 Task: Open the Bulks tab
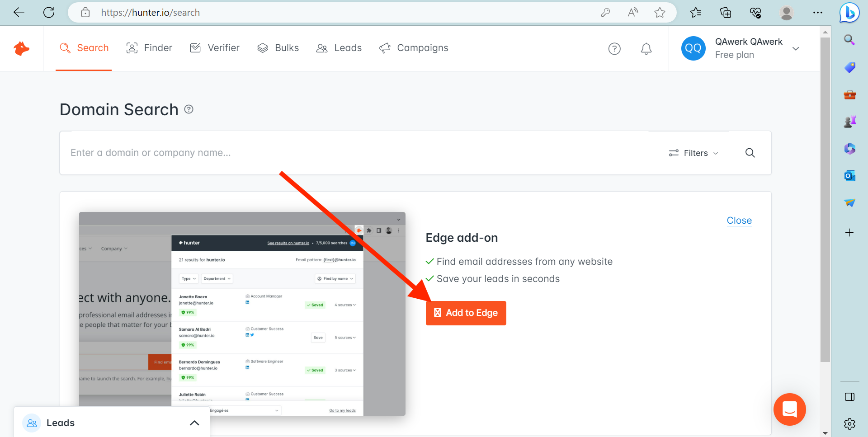coord(278,48)
